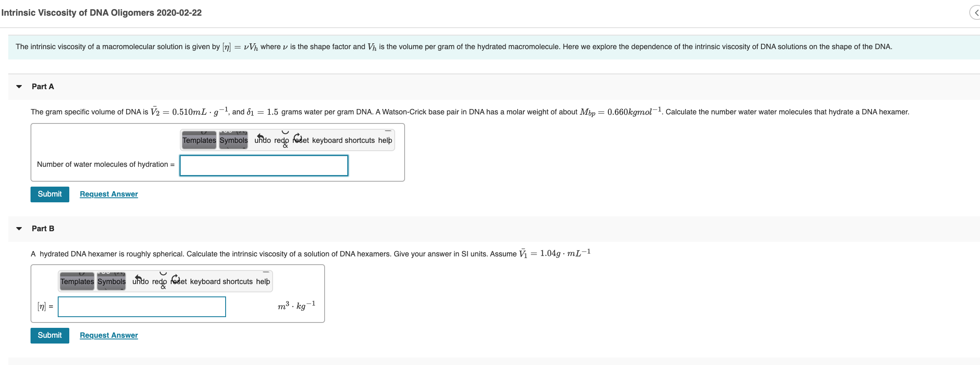
Task: Click undo in Part B toolbar
Action: (x=140, y=281)
